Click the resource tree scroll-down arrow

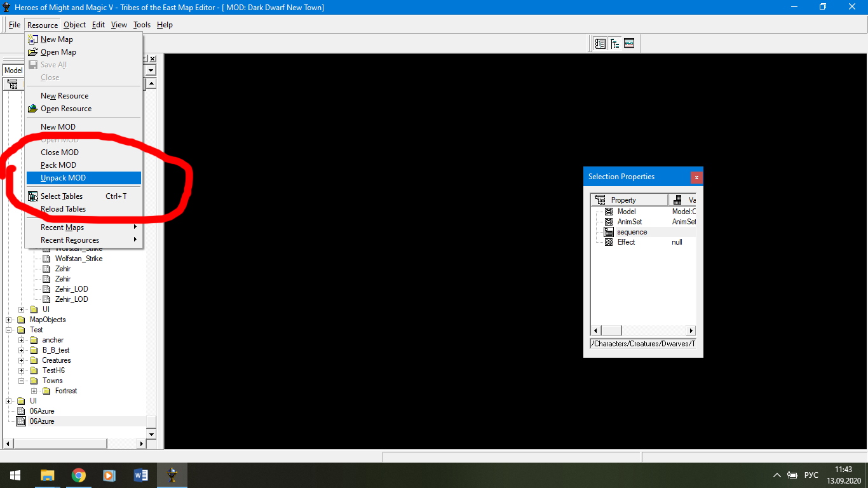[151, 435]
